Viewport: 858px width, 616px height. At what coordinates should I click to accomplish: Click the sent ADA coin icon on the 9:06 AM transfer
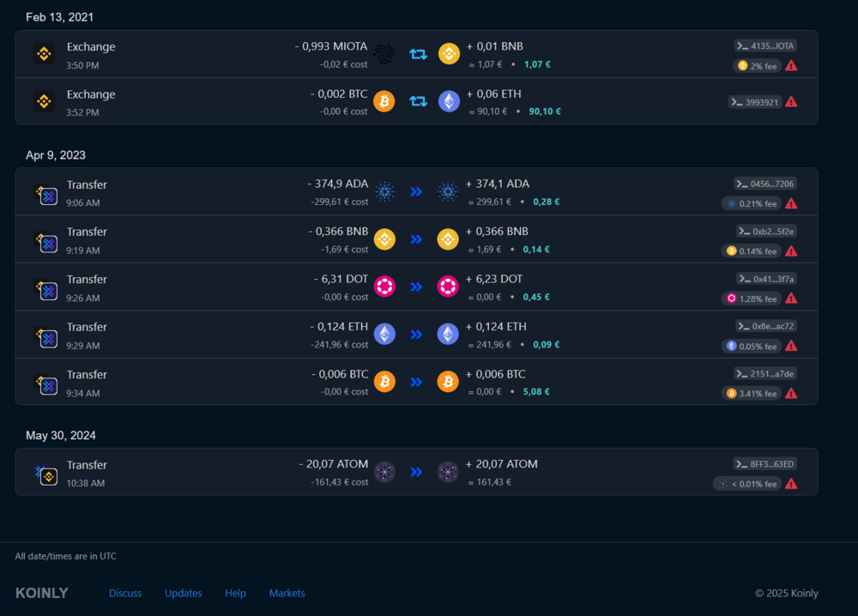coord(384,191)
